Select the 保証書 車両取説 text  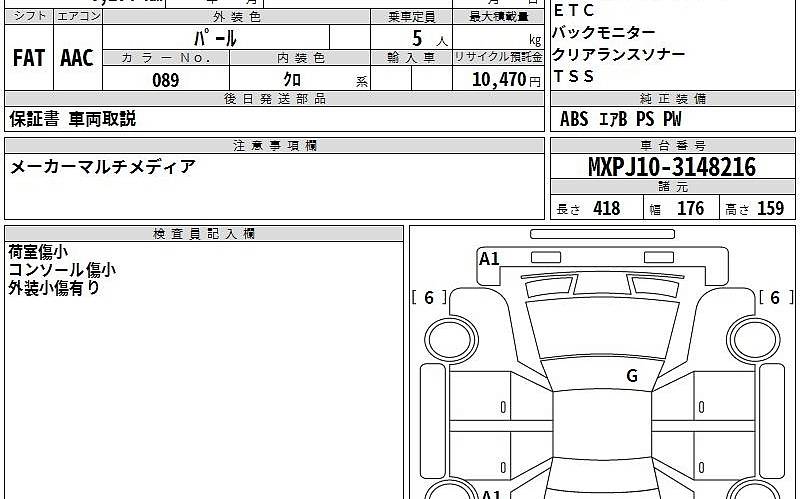(72, 119)
